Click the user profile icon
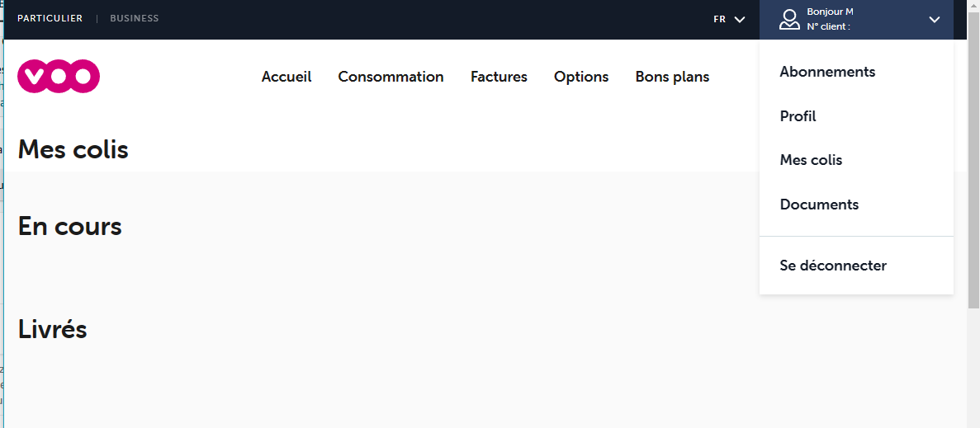The image size is (980, 428). (x=789, y=19)
